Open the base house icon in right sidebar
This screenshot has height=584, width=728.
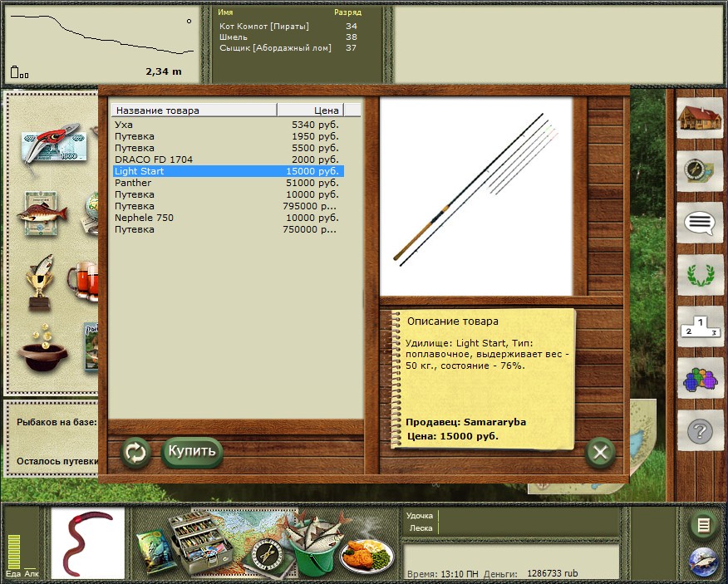[x=698, y=118]
